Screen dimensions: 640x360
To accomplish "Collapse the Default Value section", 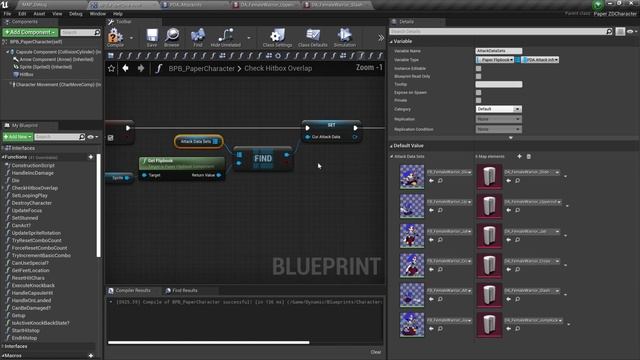I will point(391,146).
